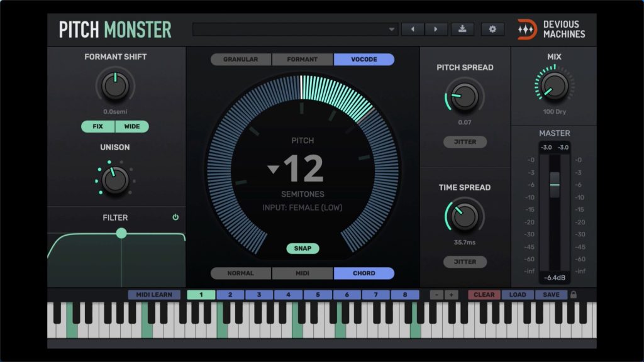
Task: Toggle JITTER under Pitch Spread
Action: tap(465, 141)
